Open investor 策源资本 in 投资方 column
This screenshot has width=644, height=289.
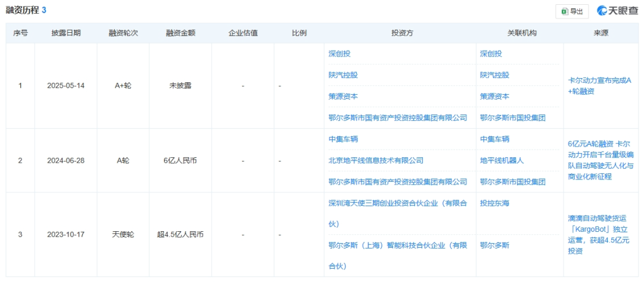pyautogui.click(x=343, y=97)
